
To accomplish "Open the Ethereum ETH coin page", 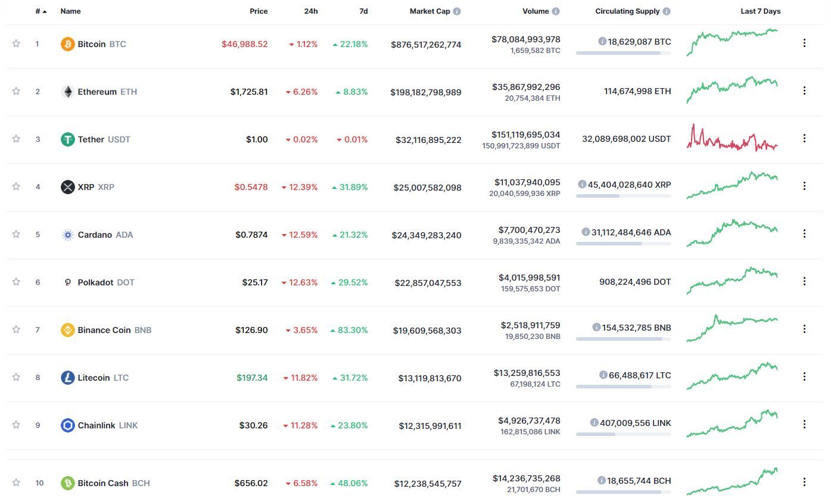I will click(107, 92).
